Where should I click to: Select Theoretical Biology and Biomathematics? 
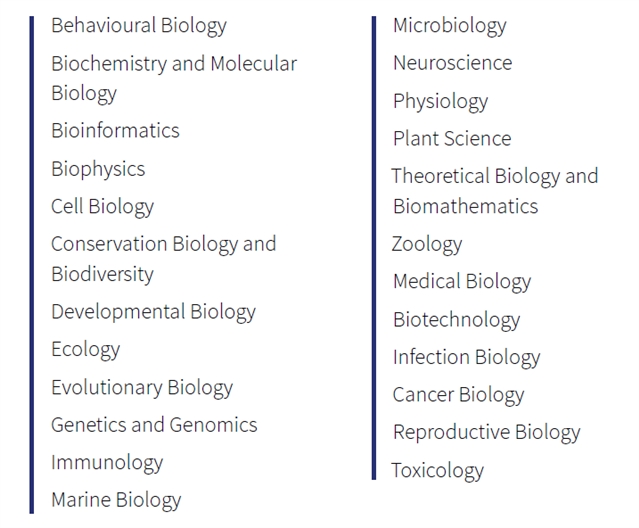click(x=495, y=191)
